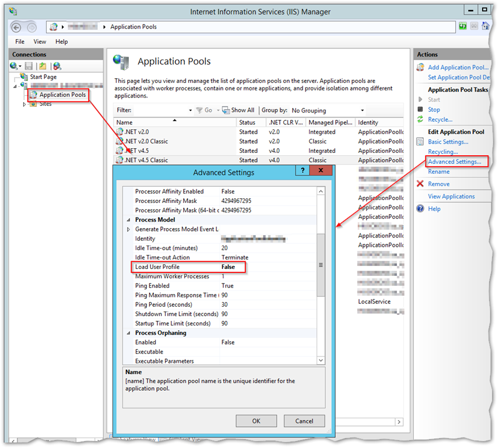This screenshot has width=499, height=448.
Task: Open the File menu
Action: pyautogui.click(x=20, y=42)
